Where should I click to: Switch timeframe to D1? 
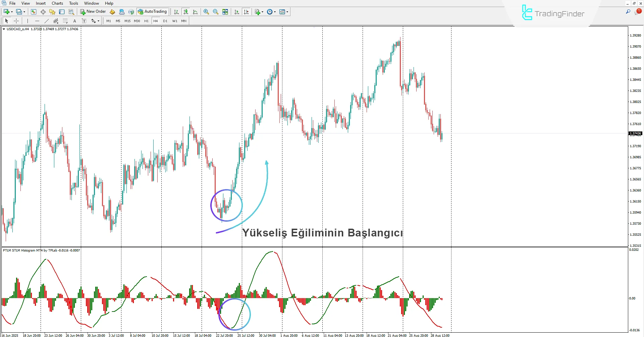pyautogui.click(x=165, y=20)
